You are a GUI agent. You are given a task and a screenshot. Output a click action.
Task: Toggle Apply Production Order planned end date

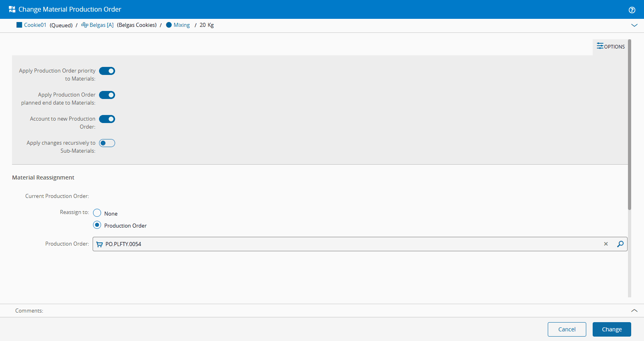(x=107, y=95)
